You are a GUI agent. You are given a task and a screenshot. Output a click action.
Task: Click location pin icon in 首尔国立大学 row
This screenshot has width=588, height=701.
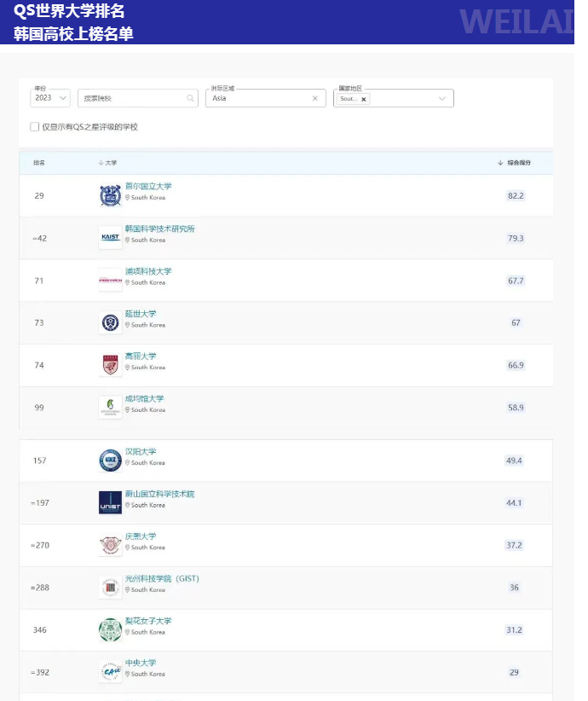pos(127,197)
